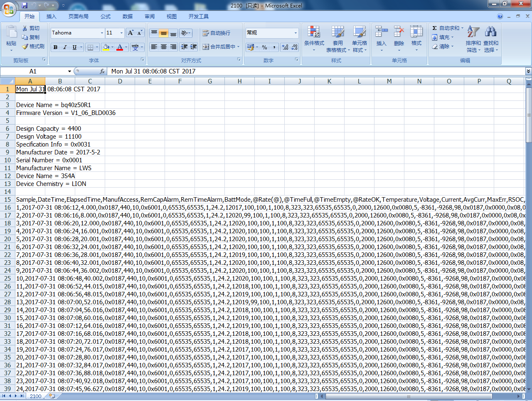
Task: Open 单元格样式 cell styles gallery
Action: coord(360,39)
